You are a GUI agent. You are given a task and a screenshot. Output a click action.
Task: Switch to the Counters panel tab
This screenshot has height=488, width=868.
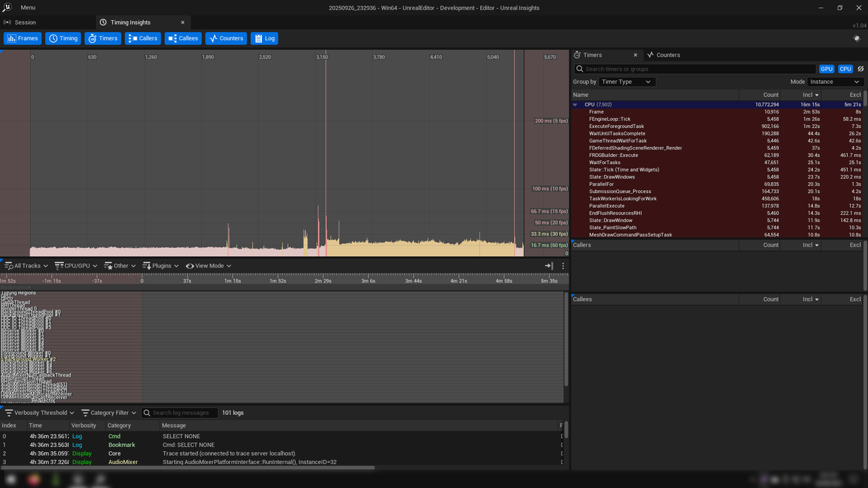(x=663, y=55)
